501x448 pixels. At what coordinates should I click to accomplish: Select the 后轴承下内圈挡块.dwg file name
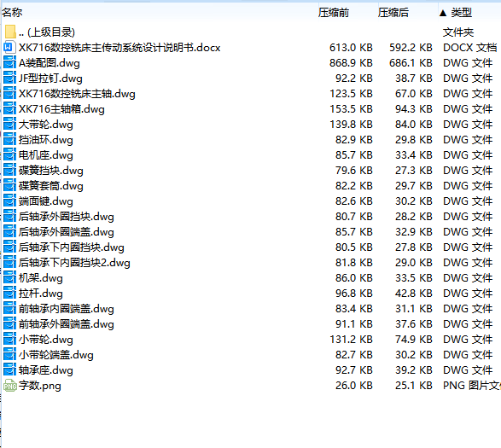click(x=71, y=247)
